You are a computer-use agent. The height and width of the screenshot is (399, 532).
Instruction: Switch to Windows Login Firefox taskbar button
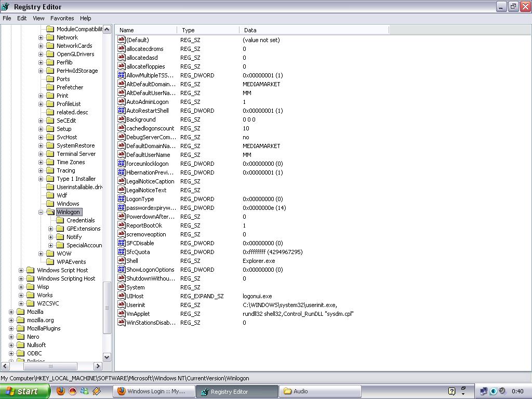coord(154,391)
